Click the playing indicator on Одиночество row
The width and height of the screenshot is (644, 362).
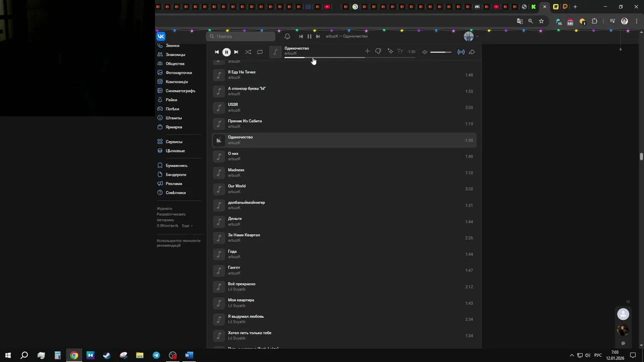click(219, 140)
